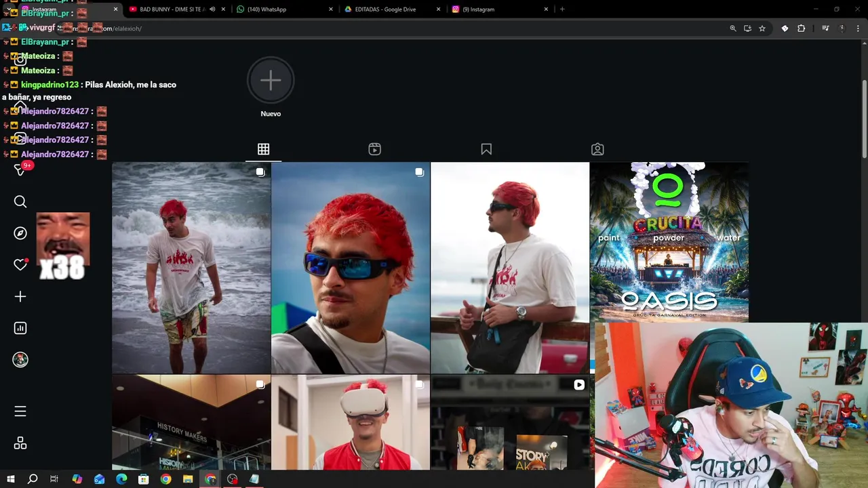Mute the audio on the Bad Bunny tab
This screenshot has width=868, height=488.
212,9
